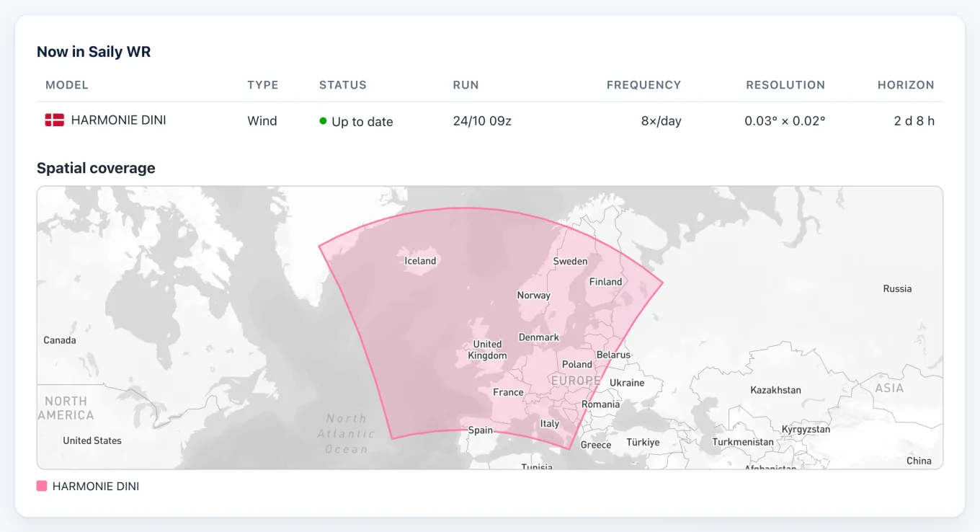This screenshot has height=532, width=980.
Task: Click the green status dot before Up to date
Action: pyautogui.click(x=324, y=121)
